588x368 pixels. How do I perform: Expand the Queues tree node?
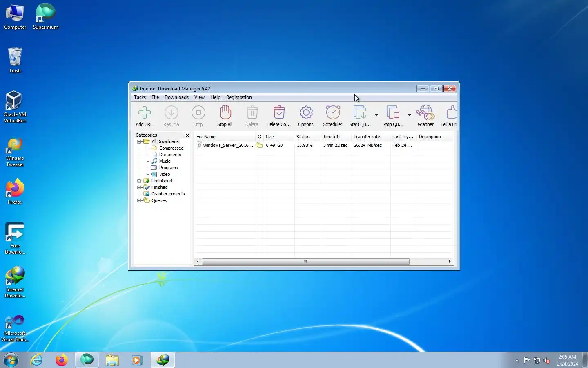click(139, 200)
